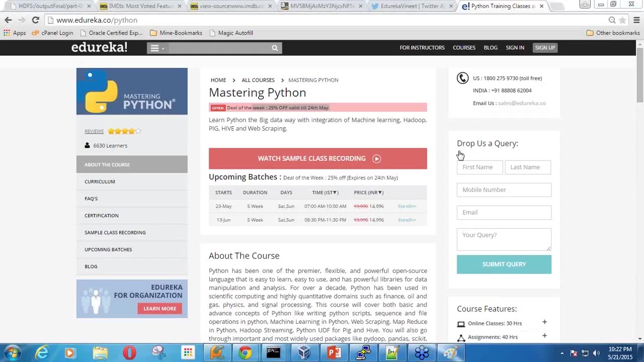
Task: Open Sample Class Recording sidebar item
Action: [x=132, y=232]
